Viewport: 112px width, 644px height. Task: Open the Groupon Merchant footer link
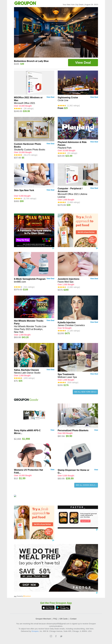(x=43, y=619)
